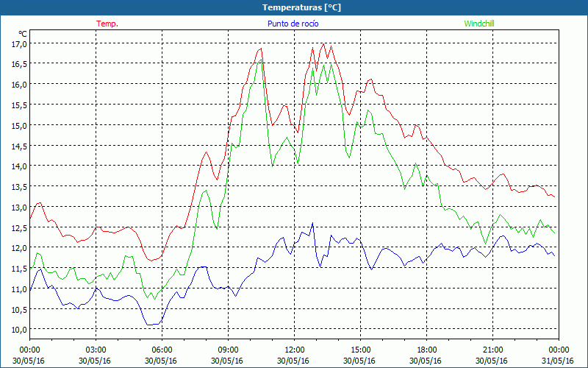Click the 18:00 time axis label
This screenshot has width=588, height=368.
tap(426, 350)
